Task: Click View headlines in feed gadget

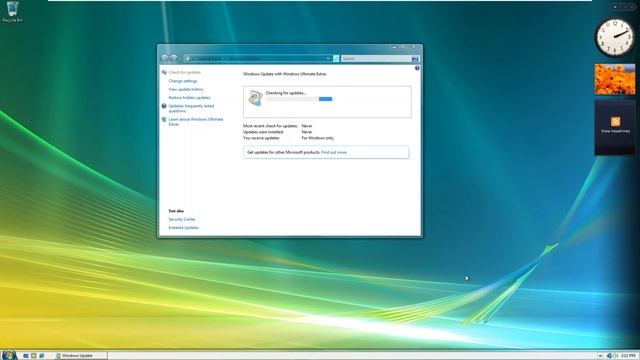Action: click(615, 131)
